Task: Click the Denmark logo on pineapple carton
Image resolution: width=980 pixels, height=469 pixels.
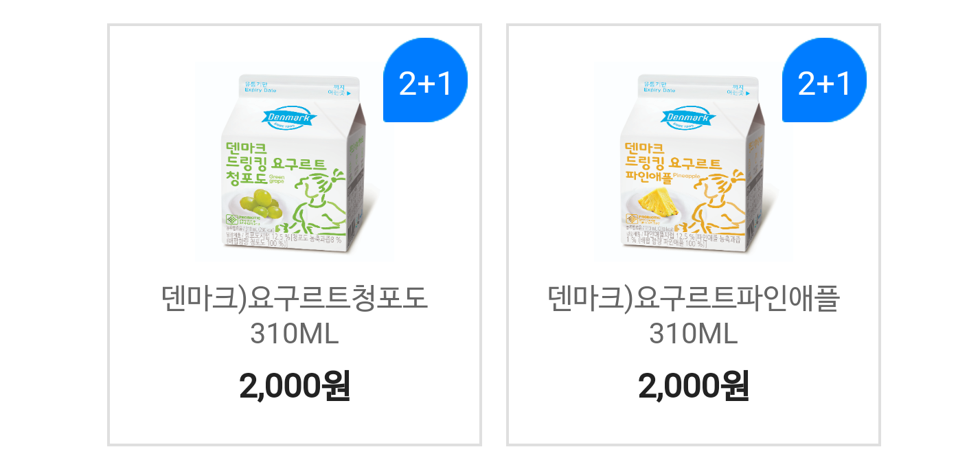Action: tap(687, 118)
